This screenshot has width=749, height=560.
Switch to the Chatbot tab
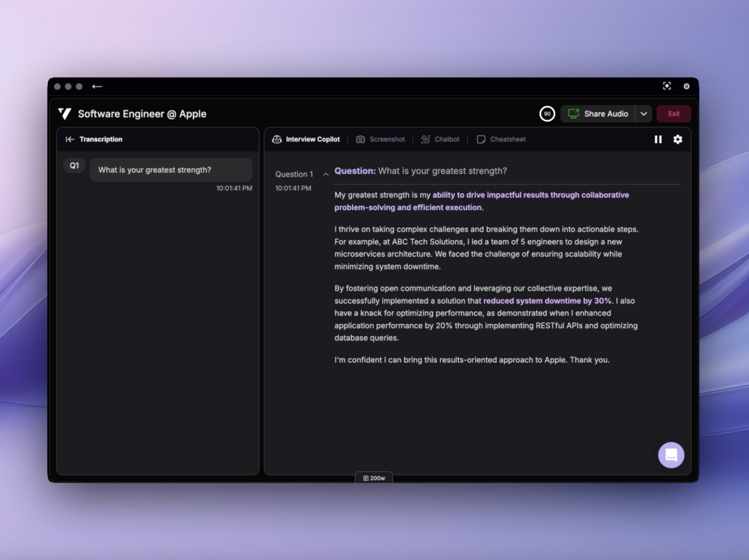[440, 140]
